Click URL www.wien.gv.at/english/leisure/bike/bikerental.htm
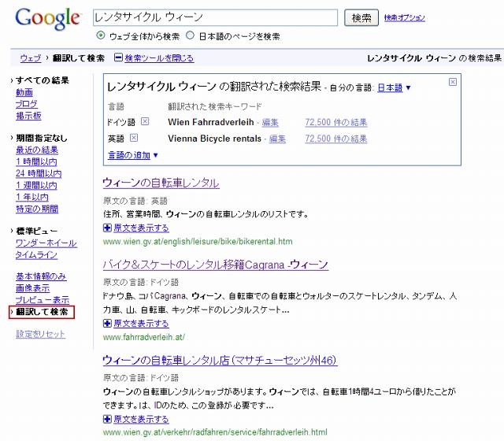504x441 pixels. pyautogui.click(x=198, y=242)
